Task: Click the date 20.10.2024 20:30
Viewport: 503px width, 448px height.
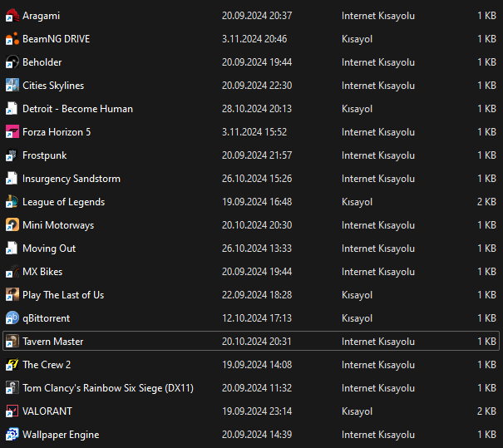Action: (257, 225)
